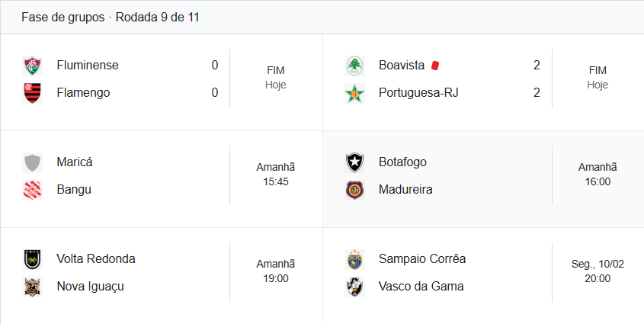
Task: Open Volta Redonda match at 19:00
Action: tap(275, 279)
